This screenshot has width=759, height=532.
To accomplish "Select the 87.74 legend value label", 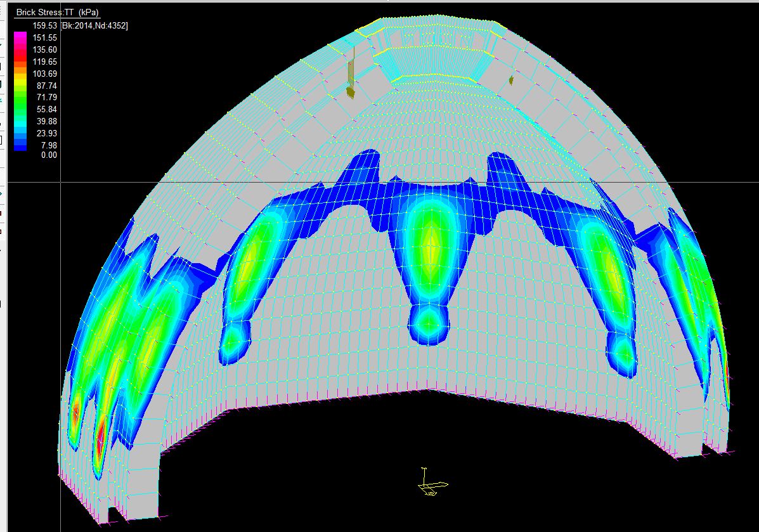I will pos(47,86).
